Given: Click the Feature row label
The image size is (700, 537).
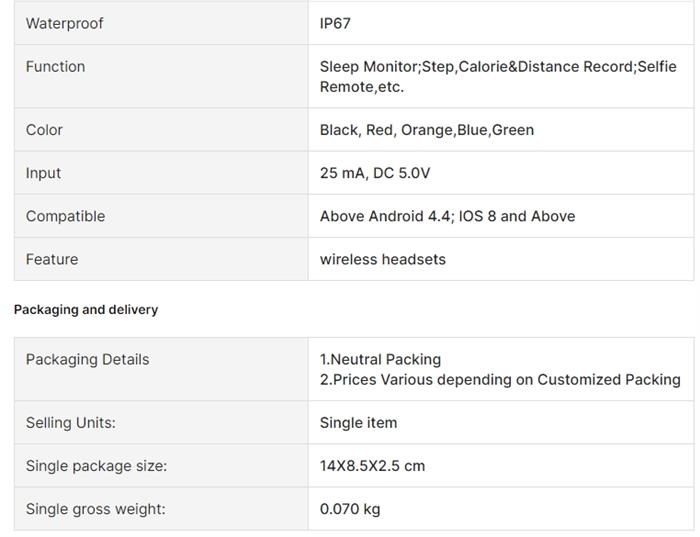Looking at the screenshot, I should 52,259.
